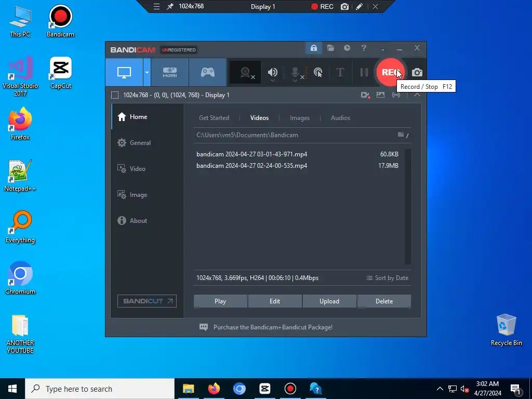The height and width of the screenshot is (399, 532).
Task: Open scheduled recording clock icon
Action: coord(347,48)
